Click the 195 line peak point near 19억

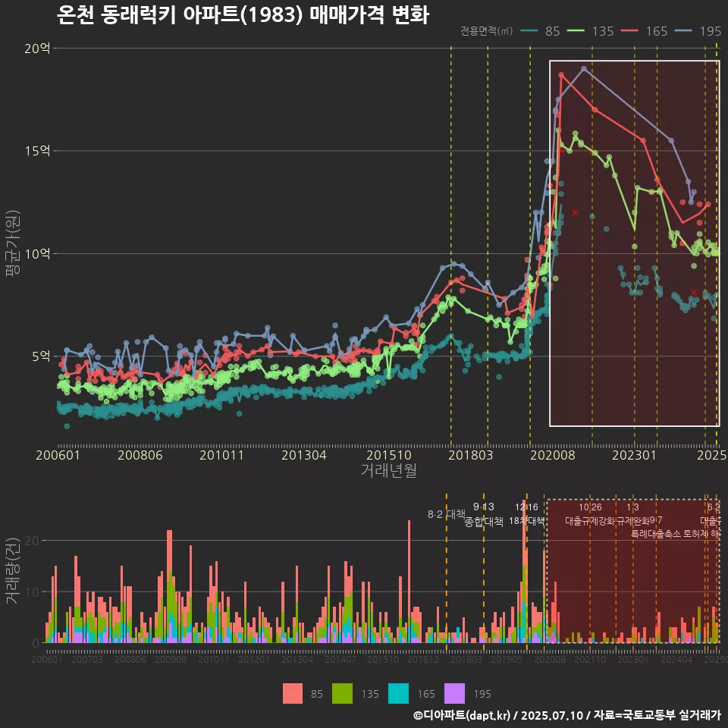click(x=584, y=69)
